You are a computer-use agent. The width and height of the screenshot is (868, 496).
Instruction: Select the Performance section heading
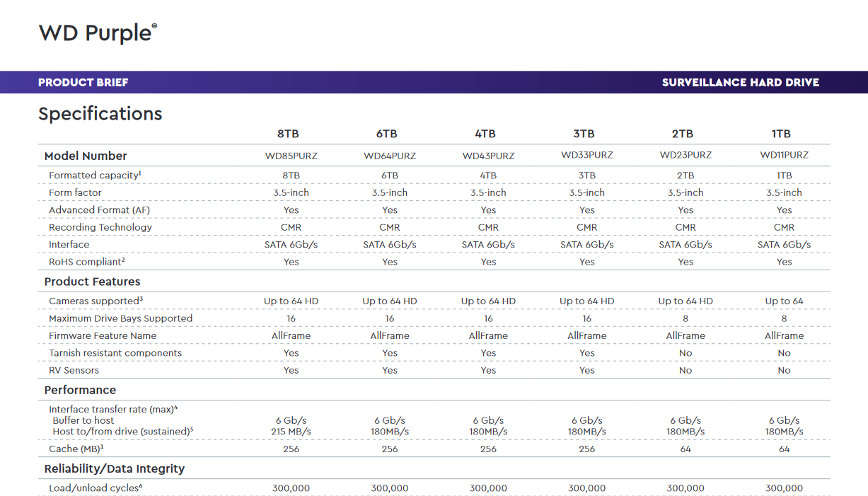pos(80,390)
